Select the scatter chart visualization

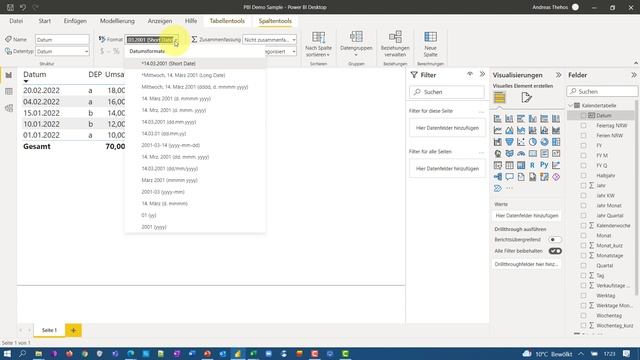[521, 142]
